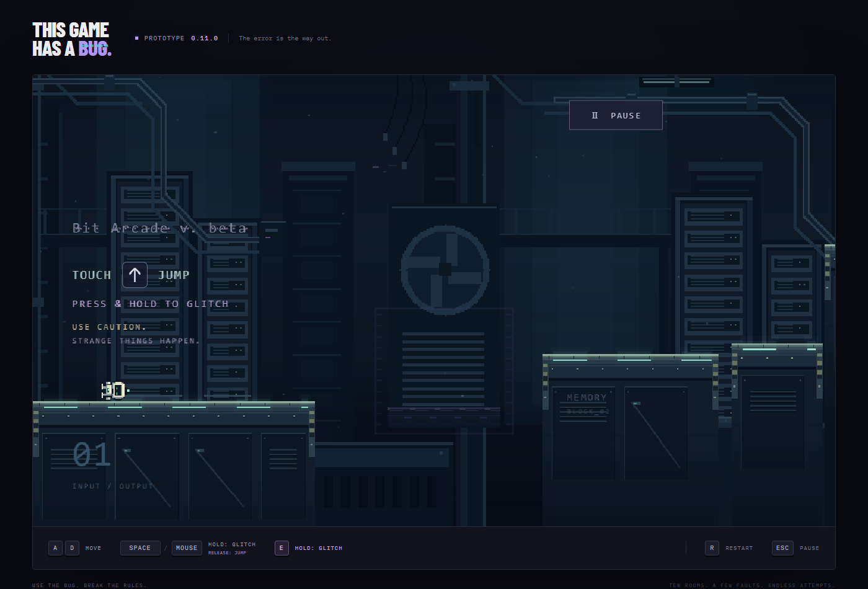
Task: Click the Pause button in the game
Action: coord(616,115)
